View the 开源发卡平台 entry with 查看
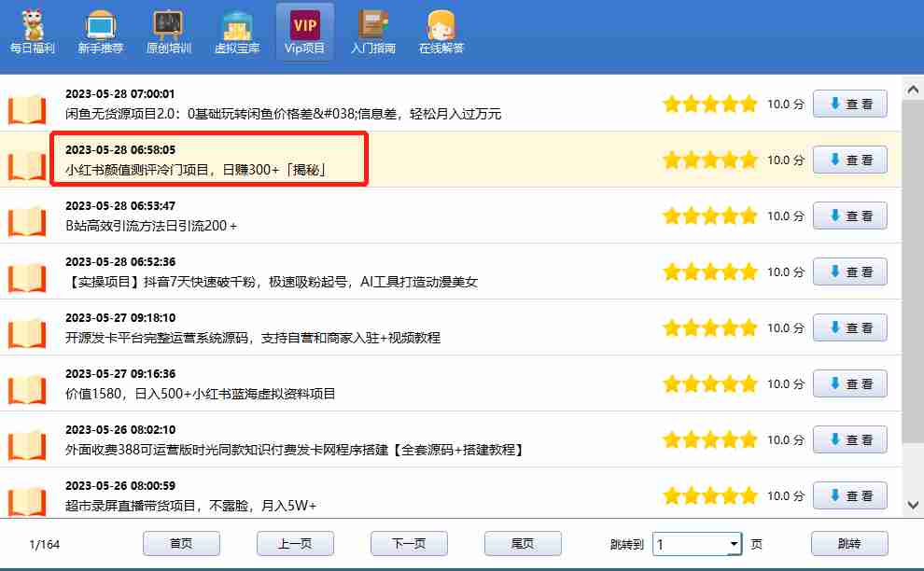 point(849,327)
